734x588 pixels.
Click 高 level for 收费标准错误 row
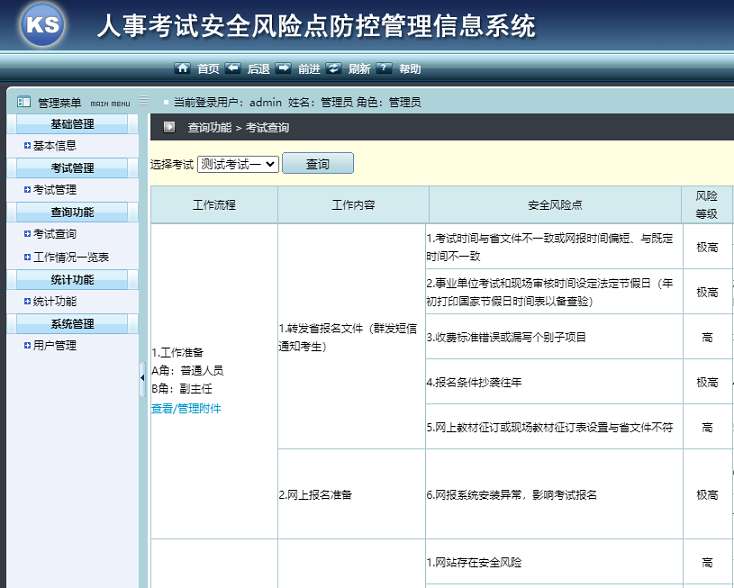pos(707,337)
